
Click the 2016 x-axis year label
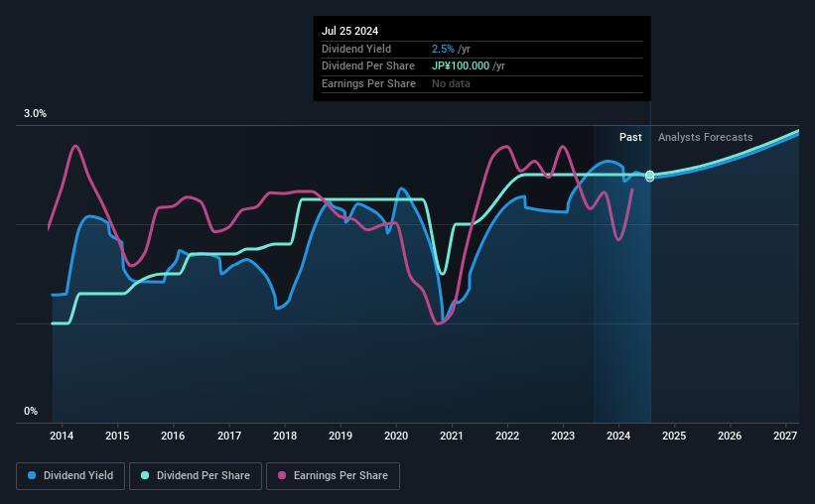click(x=173, y=436)
